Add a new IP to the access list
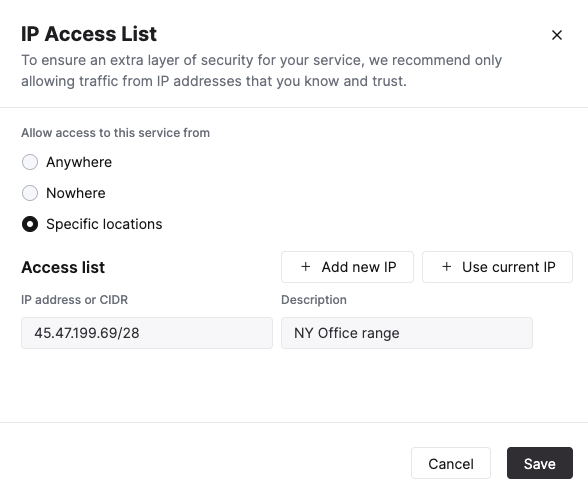 [347, 267]
